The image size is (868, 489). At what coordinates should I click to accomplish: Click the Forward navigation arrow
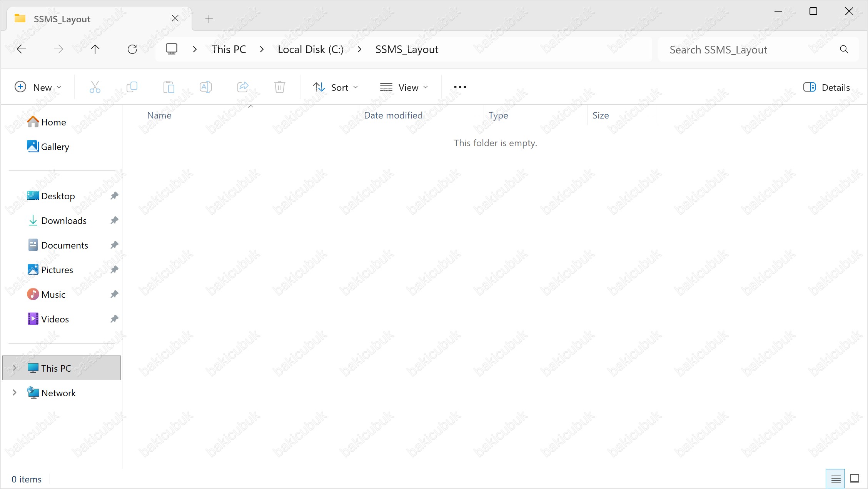[58, 49]
